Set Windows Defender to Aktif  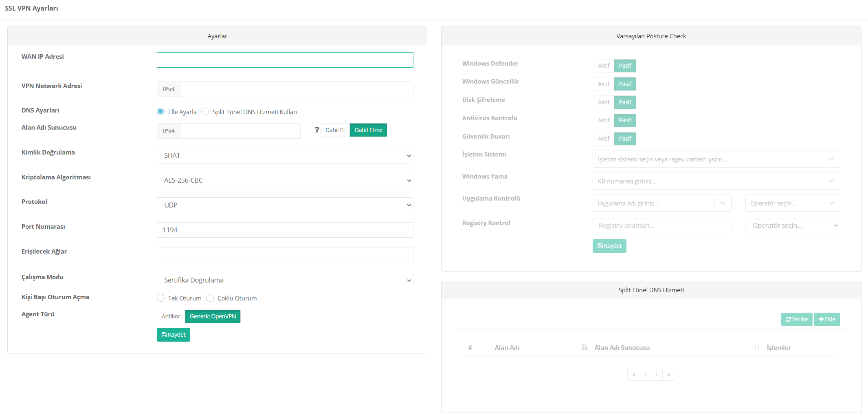coord(603,66)
